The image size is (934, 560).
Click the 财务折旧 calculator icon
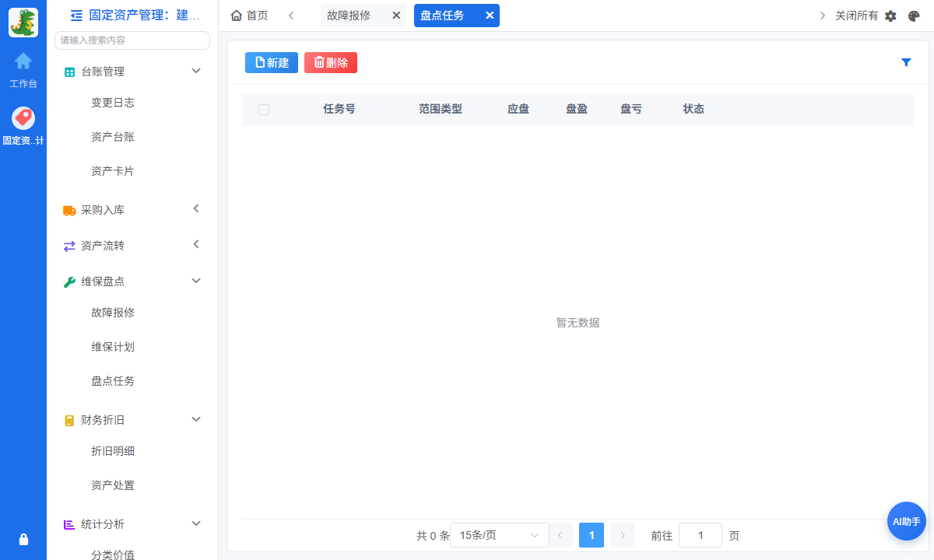[69, 420]
